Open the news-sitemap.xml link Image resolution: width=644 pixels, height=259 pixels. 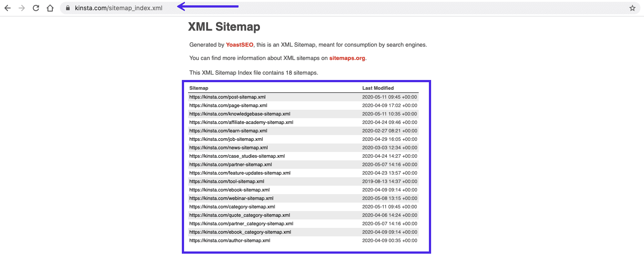228,147
